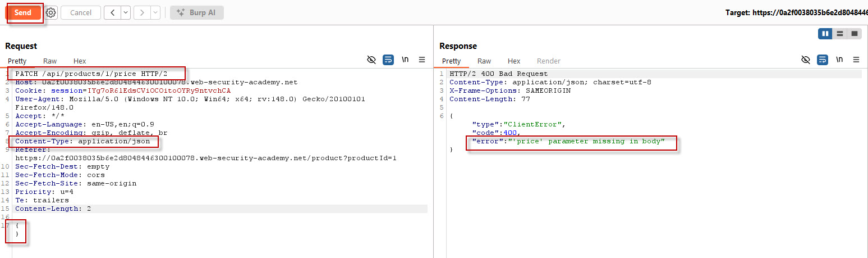This screenshot has width=868, height=258.
Task: Click the Sec-Fetch-Site: same-origin header
Action: 76,183
